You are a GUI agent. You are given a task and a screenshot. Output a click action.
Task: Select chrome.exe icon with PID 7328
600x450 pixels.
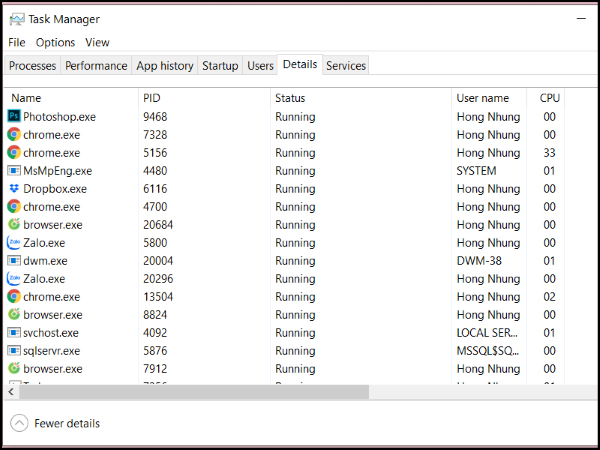(x=14, y=135)
